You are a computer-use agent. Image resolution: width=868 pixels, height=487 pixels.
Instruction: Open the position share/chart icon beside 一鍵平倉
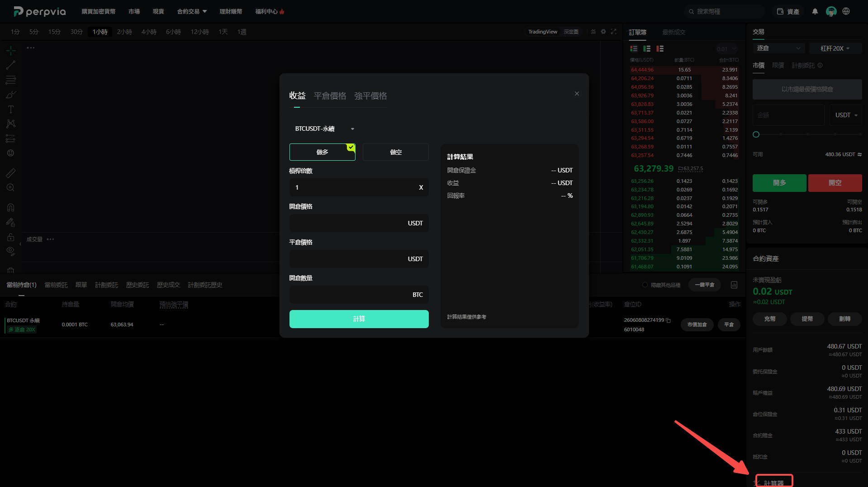pyautogui.click(x=734, y=285)
